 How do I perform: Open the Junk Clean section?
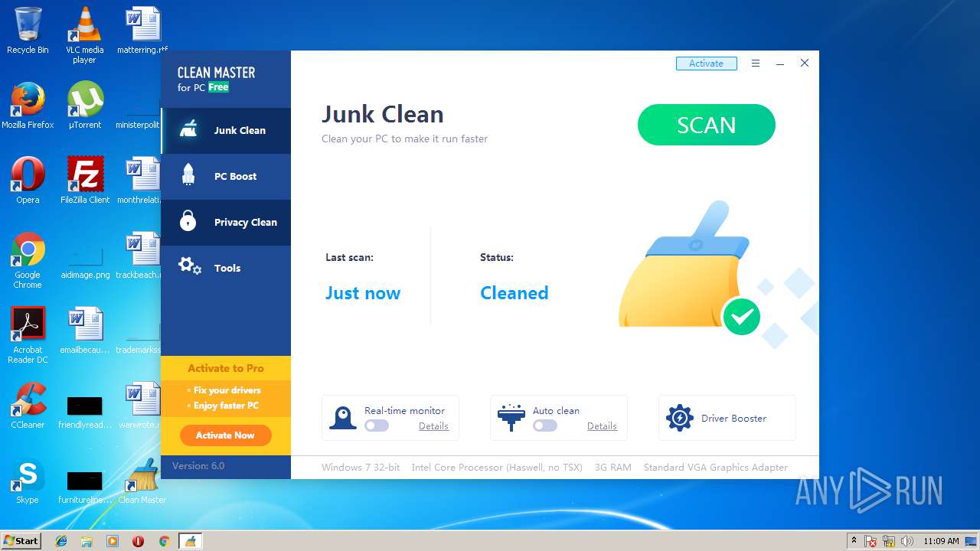226,131
